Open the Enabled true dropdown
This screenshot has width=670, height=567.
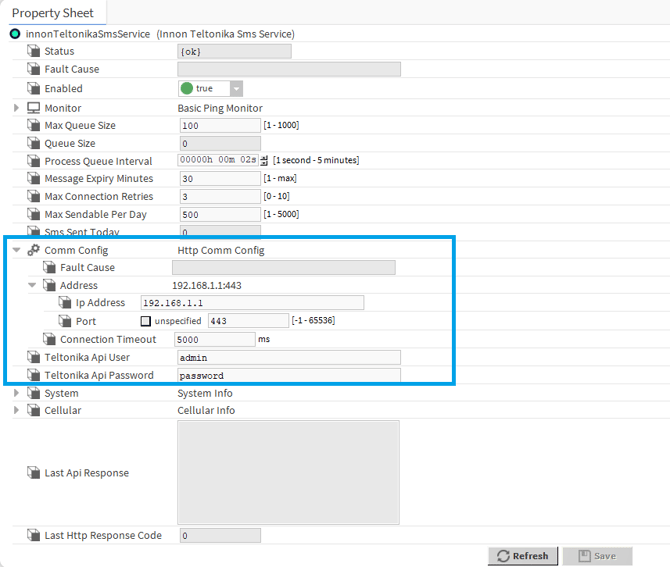tap(236, 89)
